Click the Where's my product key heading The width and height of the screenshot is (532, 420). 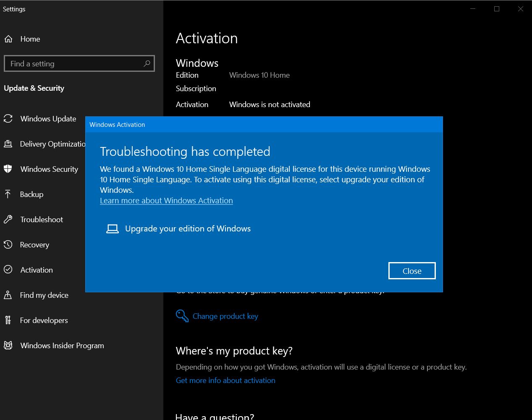click(x=234, y=351)
